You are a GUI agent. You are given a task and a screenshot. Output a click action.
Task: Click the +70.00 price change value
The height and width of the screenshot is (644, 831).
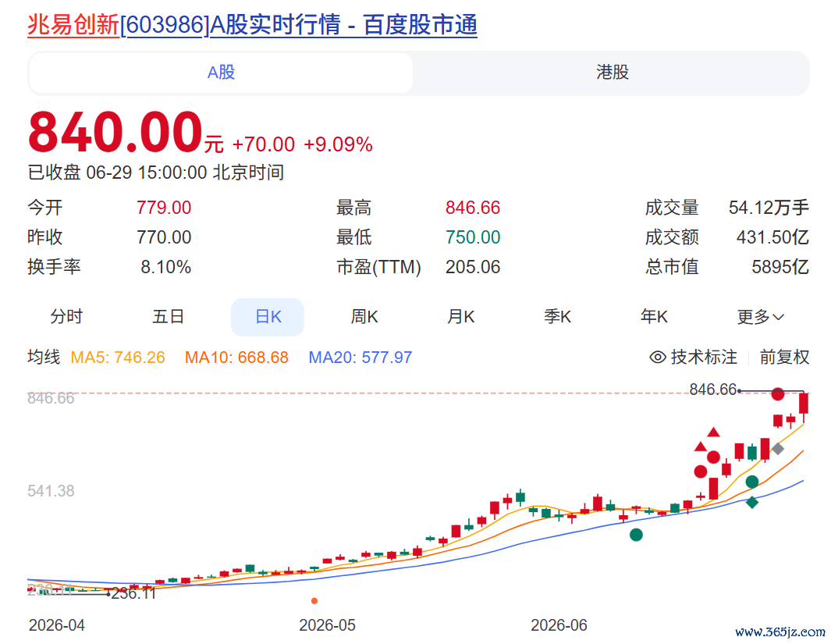point(264,144)
